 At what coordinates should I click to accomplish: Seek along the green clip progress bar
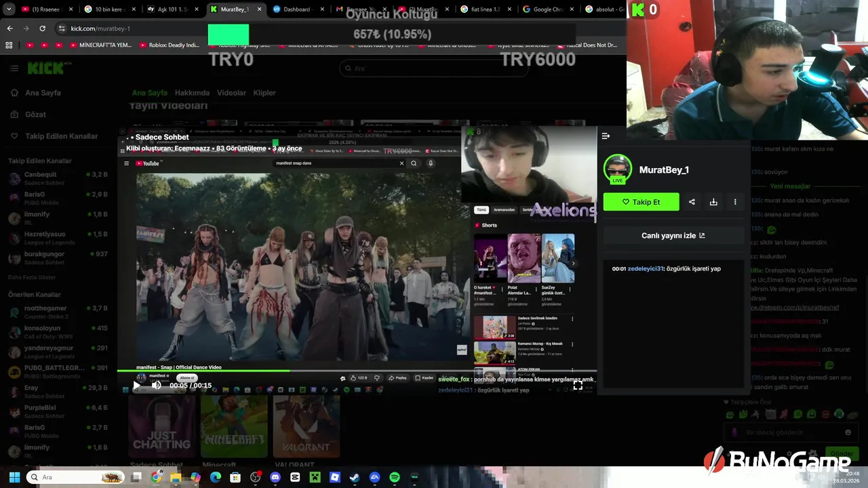357,370
